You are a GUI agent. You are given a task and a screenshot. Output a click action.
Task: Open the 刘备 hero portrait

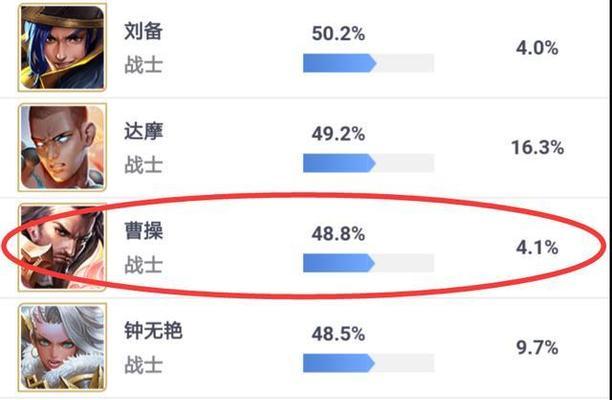coord(62,48)
